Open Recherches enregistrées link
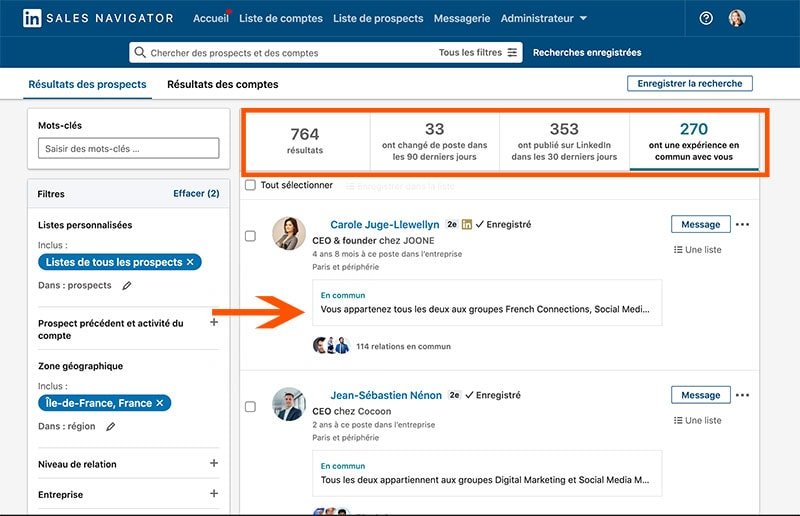Viewport: 800px width, 516px height. pyautogui.click(x=587, y=52)
